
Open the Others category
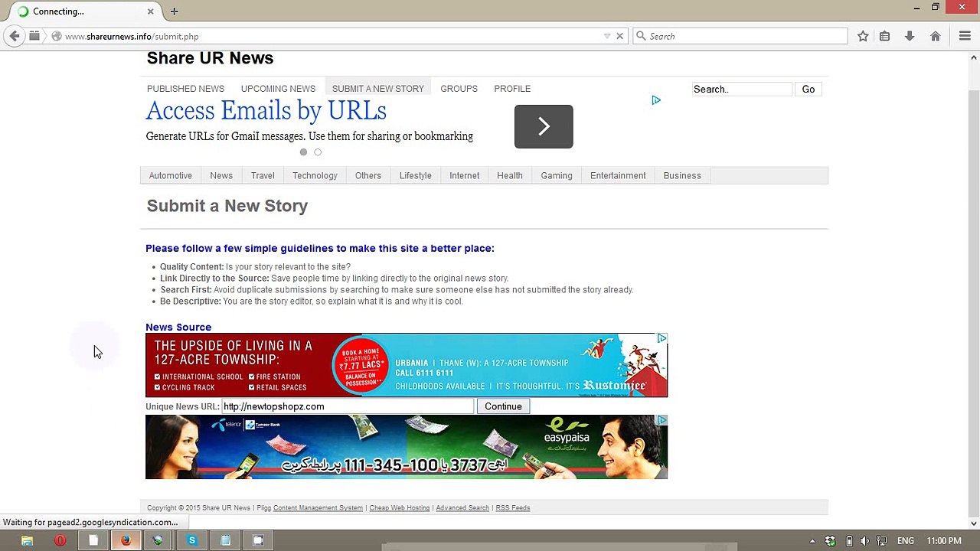pos(368,176)
